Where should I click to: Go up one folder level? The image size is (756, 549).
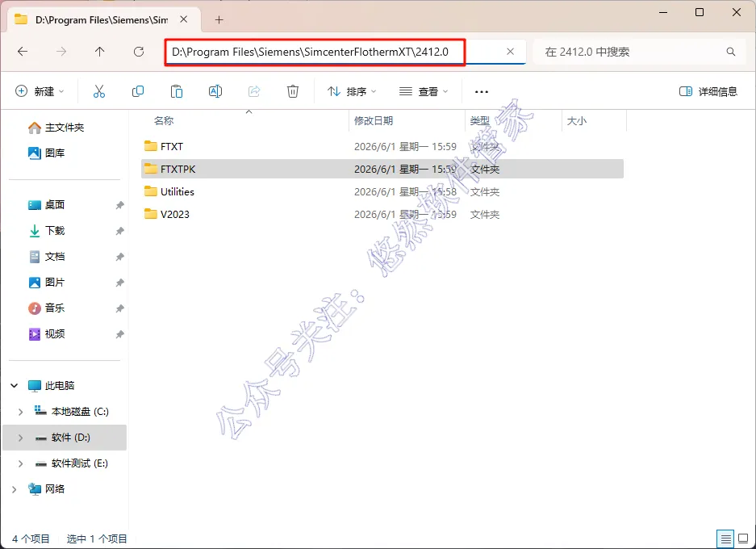100,52
